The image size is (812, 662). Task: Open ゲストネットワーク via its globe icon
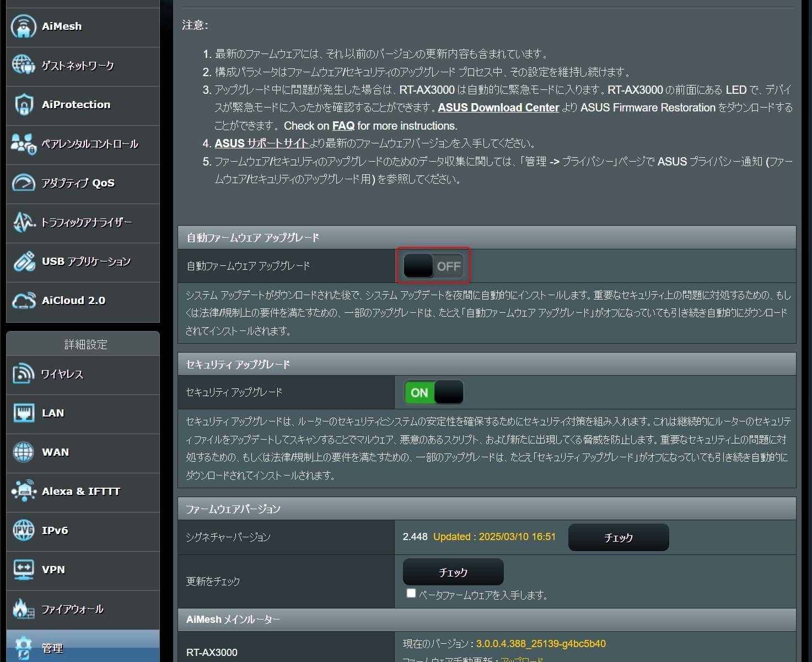click(x=24, y=66)
